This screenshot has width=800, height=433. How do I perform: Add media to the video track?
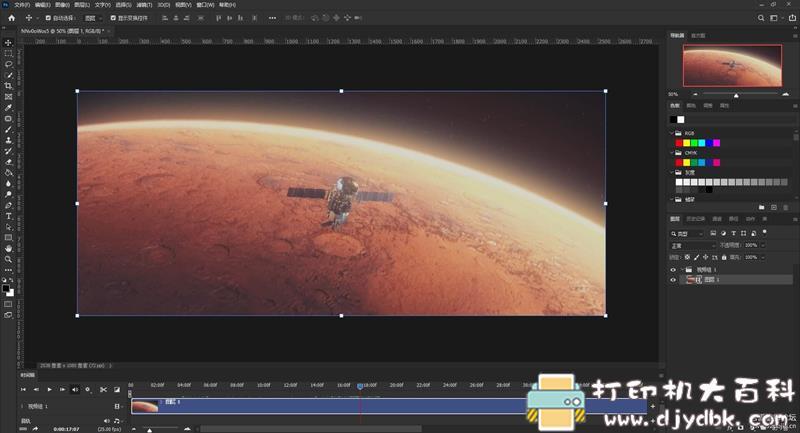tap(653, 406)
